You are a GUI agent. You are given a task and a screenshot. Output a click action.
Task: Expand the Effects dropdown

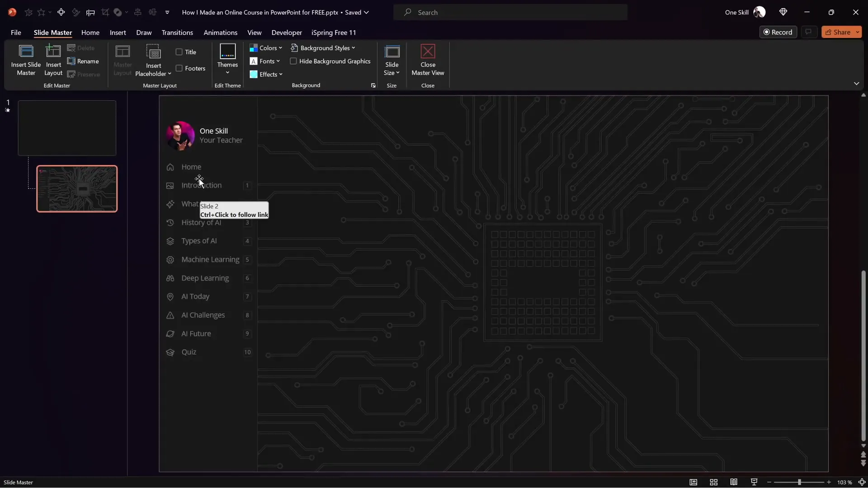point(266,74)
